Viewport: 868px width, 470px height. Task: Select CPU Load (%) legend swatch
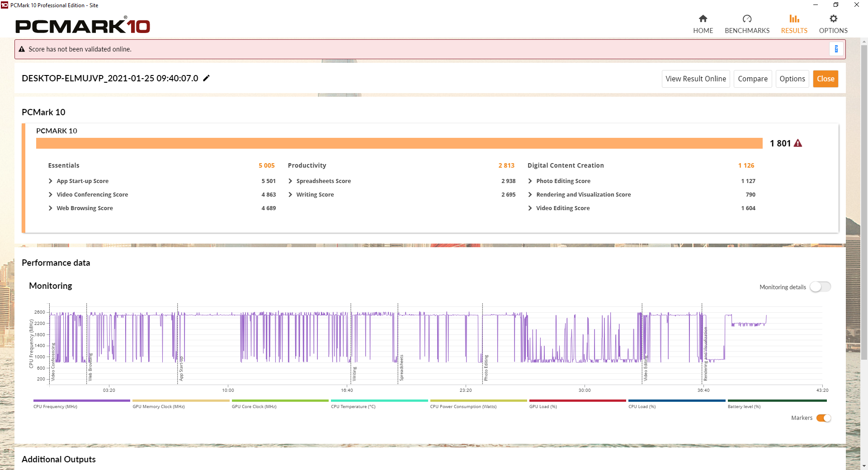tap(677, 400)
